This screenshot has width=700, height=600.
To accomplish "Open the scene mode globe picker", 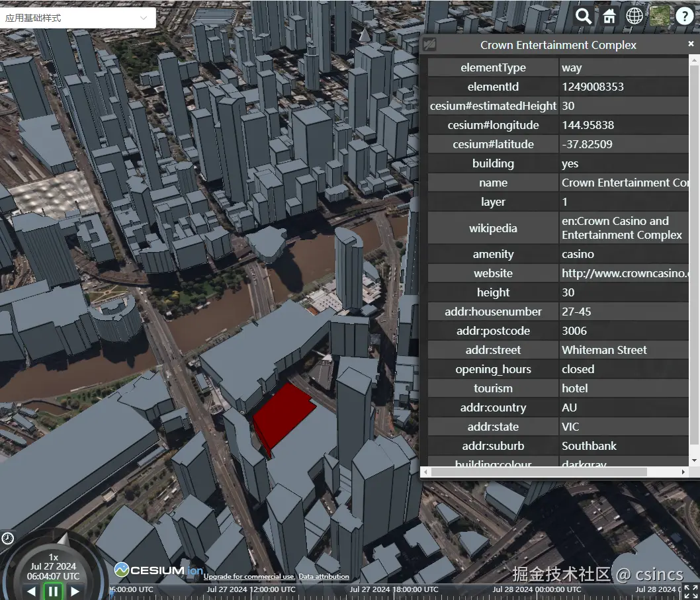I will (634, 17).
